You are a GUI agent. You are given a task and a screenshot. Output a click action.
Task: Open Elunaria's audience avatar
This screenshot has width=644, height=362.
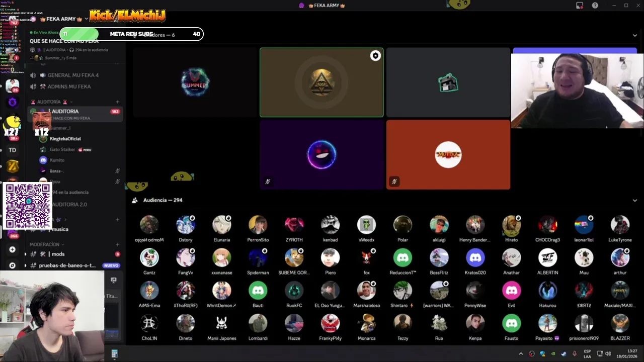coord(222,225)
